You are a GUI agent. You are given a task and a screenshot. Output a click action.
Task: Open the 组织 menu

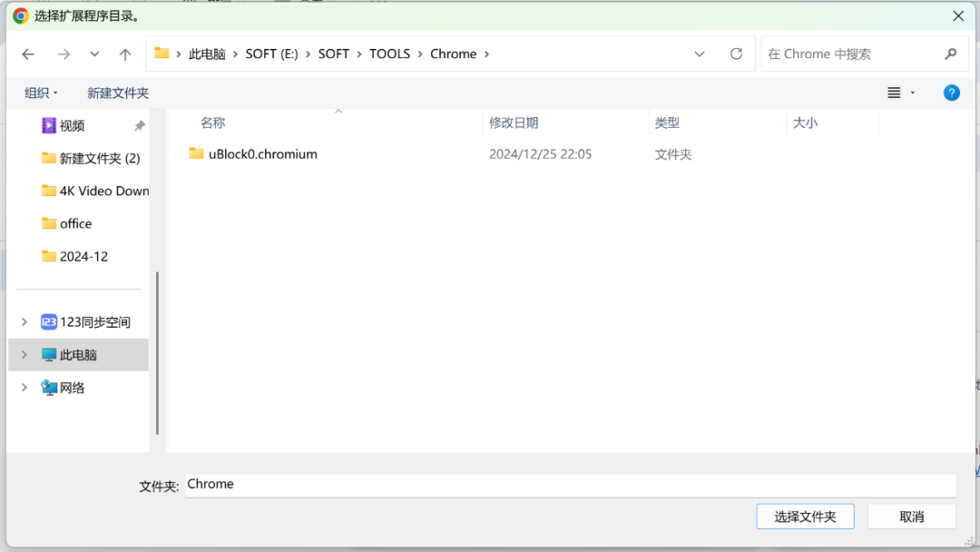tap(41, 94)
